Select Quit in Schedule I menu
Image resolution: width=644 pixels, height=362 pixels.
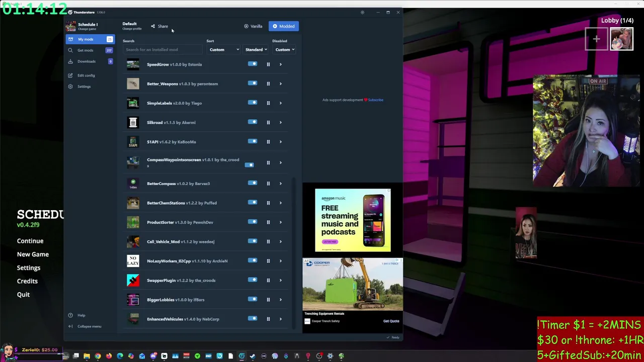point(23,295)
